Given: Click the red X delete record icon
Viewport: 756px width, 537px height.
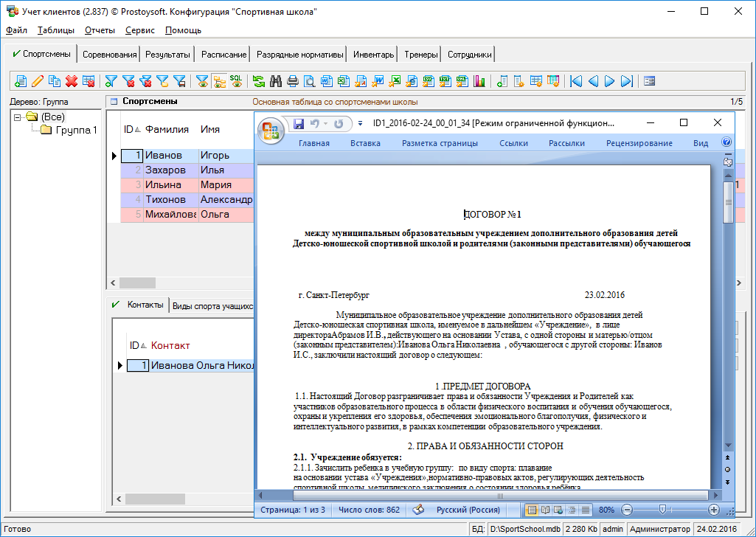Looking at the screenshot, I should 72,81.
